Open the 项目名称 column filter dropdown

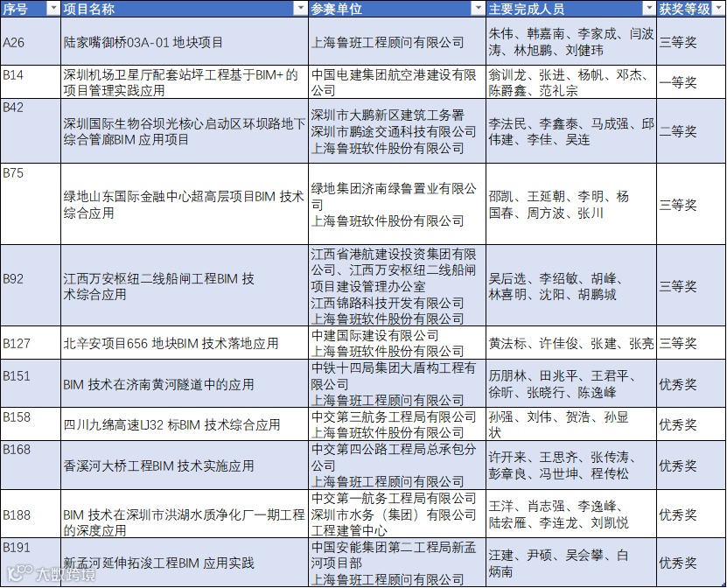click(301, 9)
